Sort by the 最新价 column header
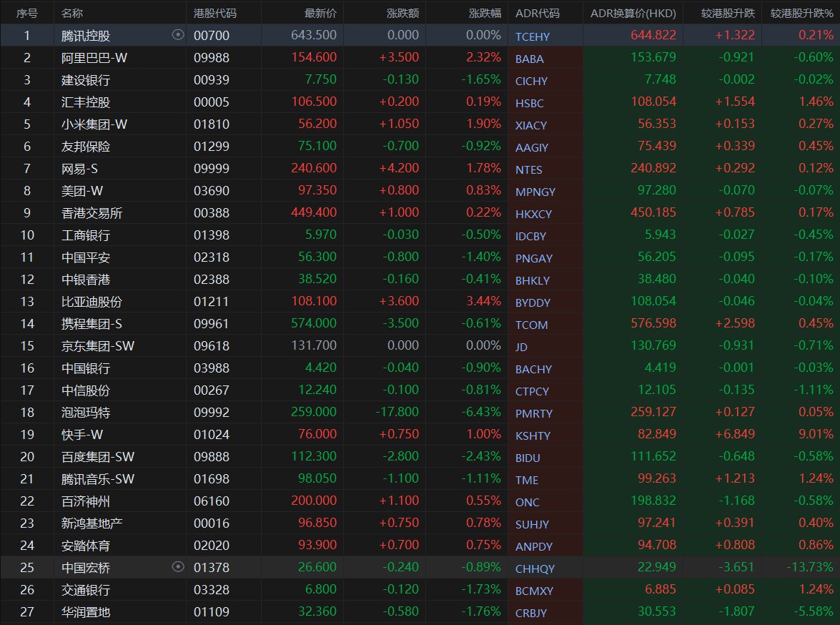The image size is (840, 625). point(320,13)
